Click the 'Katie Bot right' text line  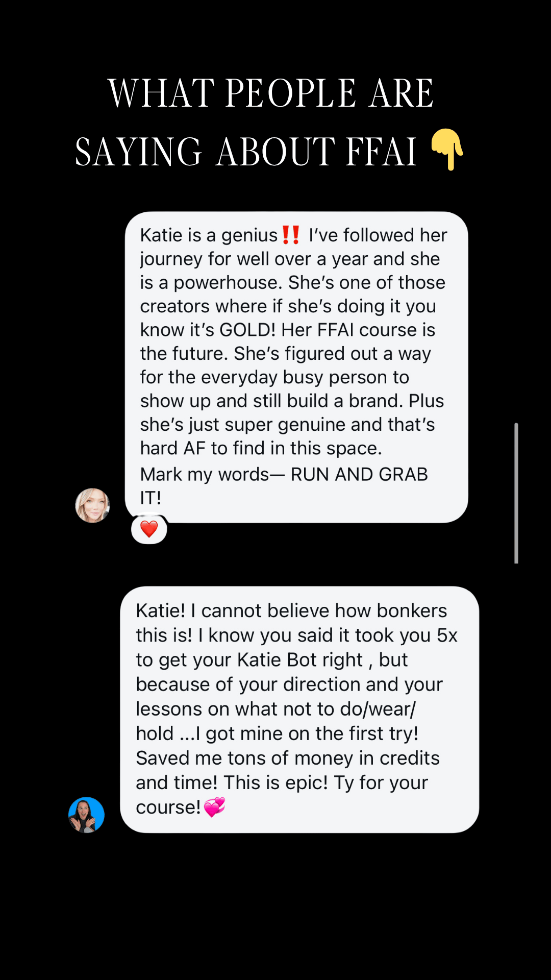[x=300, y=659]
